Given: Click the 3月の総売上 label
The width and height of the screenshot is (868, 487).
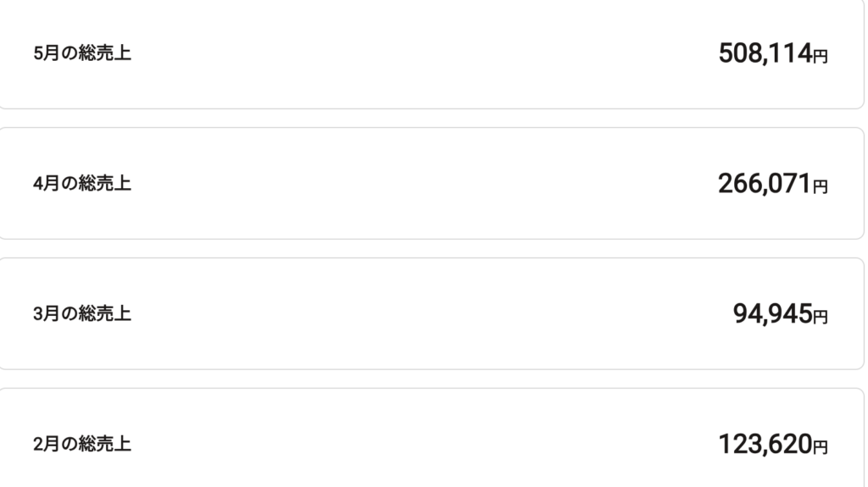Looking at the screenshot, I should [x=82, y=314].
